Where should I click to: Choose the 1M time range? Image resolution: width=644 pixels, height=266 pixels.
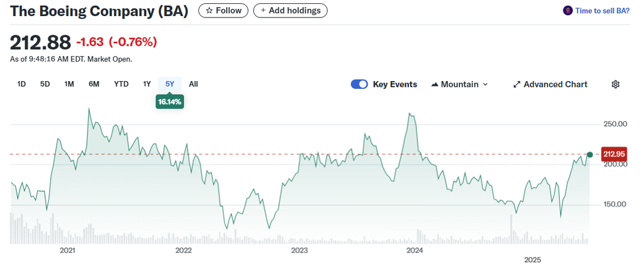[x=69, y=84]
